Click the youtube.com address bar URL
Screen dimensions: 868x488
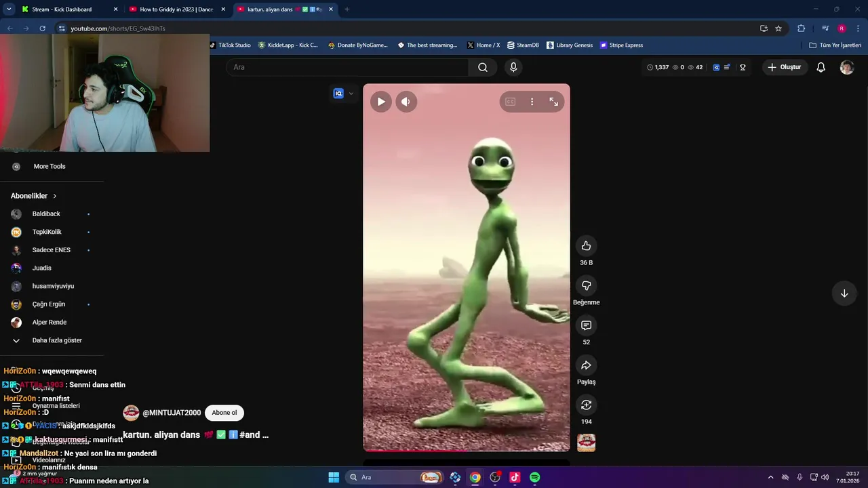pyautogui.click(x=118, y=28)
